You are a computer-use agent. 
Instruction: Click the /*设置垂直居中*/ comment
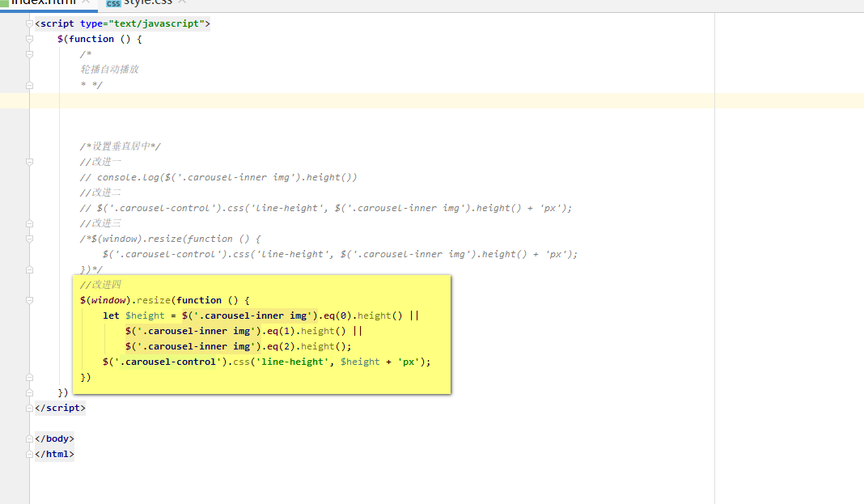120,146
